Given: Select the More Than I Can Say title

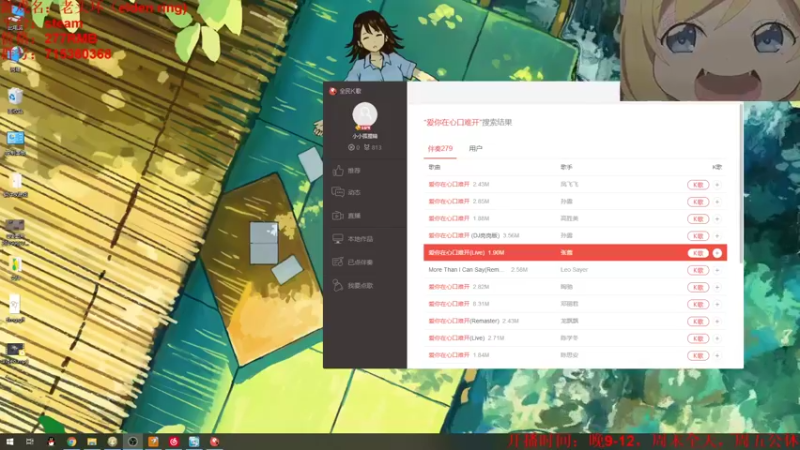Looking at the screenshot, I should pyautogui.click(x=466, y=269).
